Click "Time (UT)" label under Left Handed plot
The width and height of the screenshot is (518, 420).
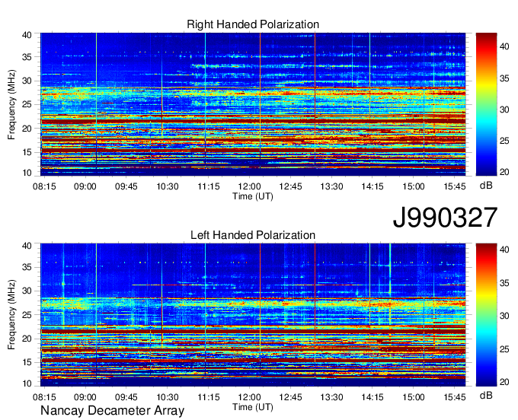pyautogui.click(x=253, y=407)
